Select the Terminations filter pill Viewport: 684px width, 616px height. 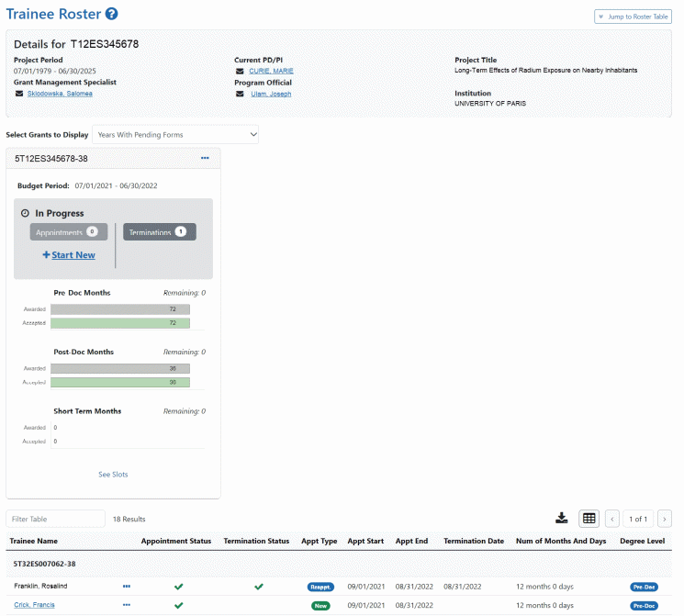(x=160, y=232)
